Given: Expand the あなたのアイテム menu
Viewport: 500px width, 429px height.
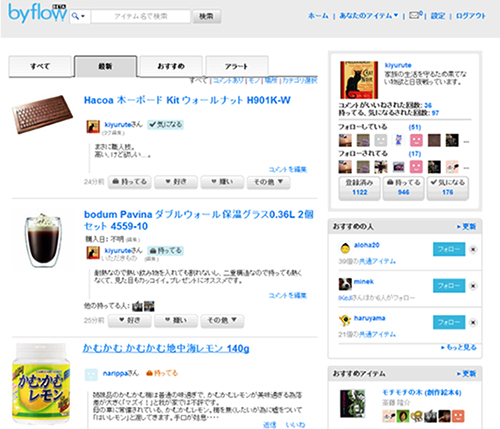Looking at the screenshot, I should (x=369, y=16).
